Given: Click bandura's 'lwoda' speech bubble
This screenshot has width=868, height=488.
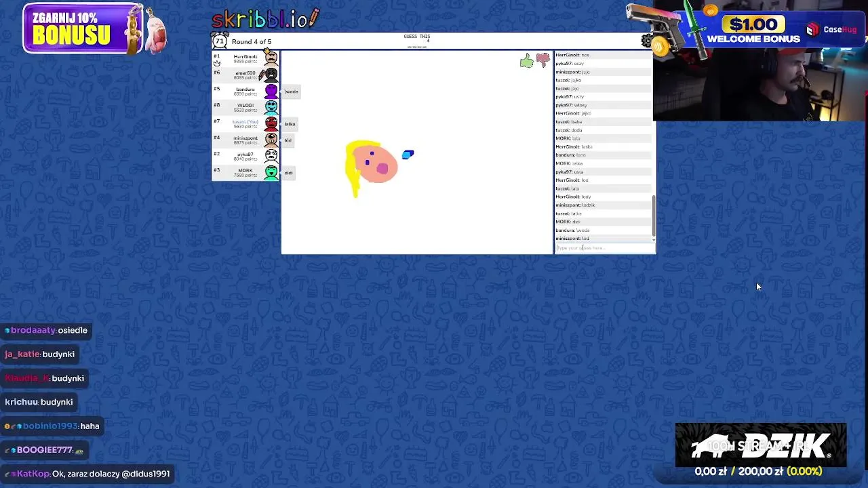Looking at the screenshot, I should click(291, 91).
